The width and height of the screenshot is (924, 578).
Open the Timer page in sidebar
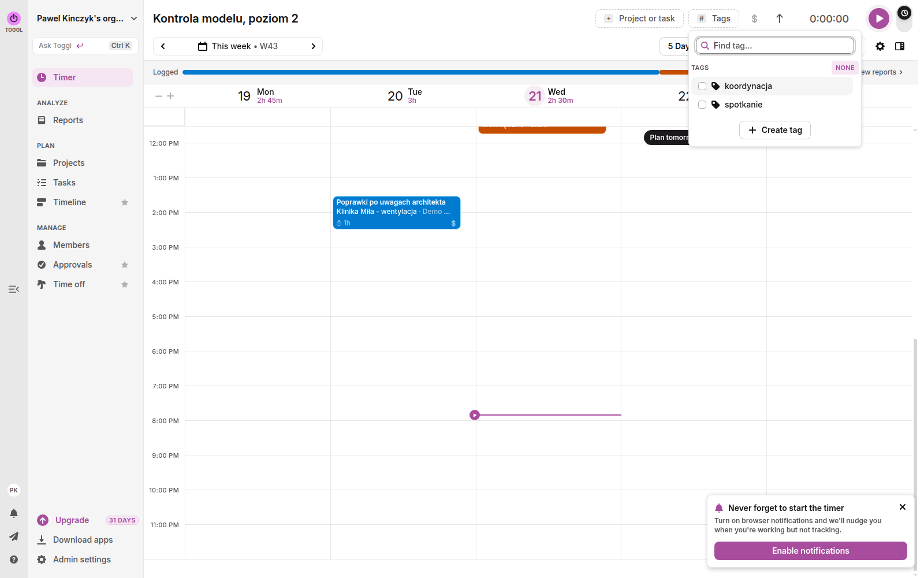point(83,77)
